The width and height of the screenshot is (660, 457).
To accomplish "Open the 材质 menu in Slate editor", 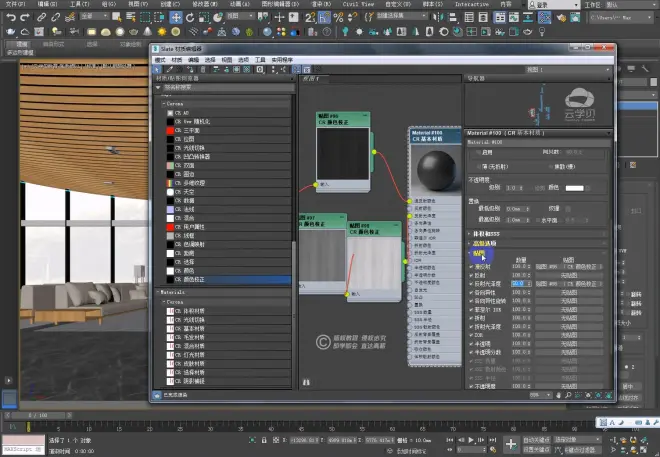I will point(177,60).
